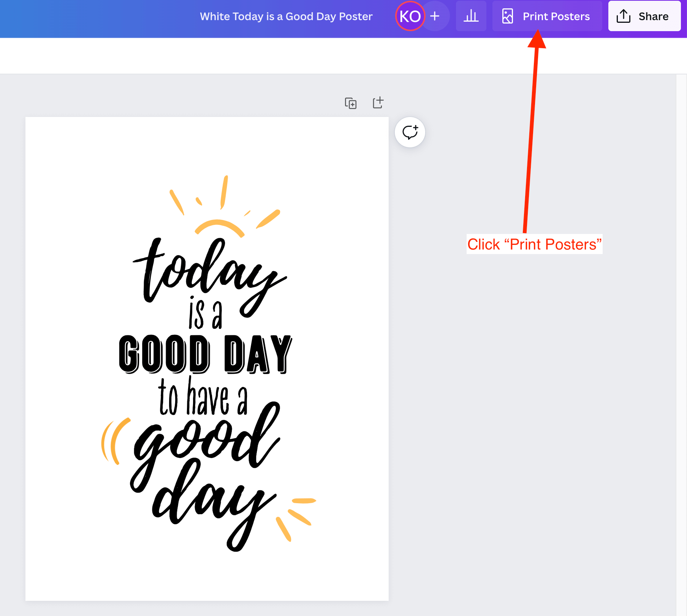The width and height of the screenshot is (687, 616).
Task: Open the insights bar chart icon
Action: [x=471, y=16]
